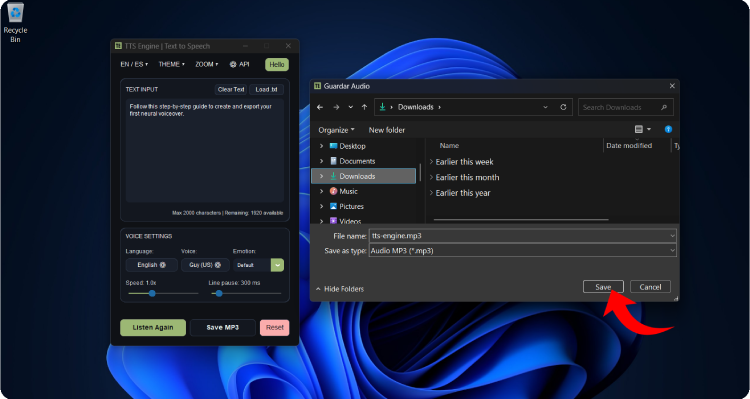This screenshot has height=399, width=750.
Task: Select Downloads in the folder tree
Action: (x=364, y=176)
